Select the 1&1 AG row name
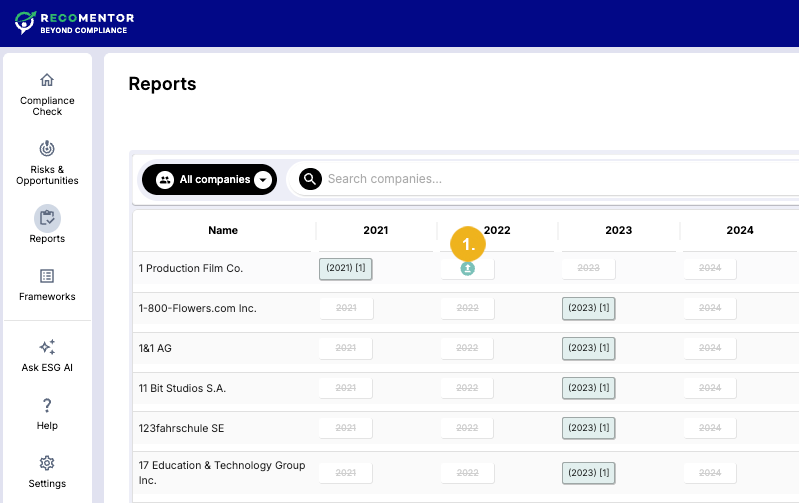799x503 pixels. 155,349
